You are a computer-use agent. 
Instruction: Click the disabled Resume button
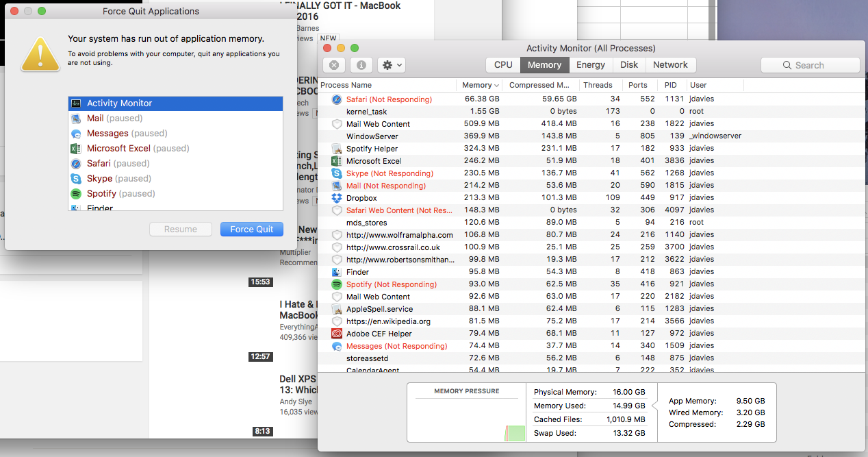(181, 230)
